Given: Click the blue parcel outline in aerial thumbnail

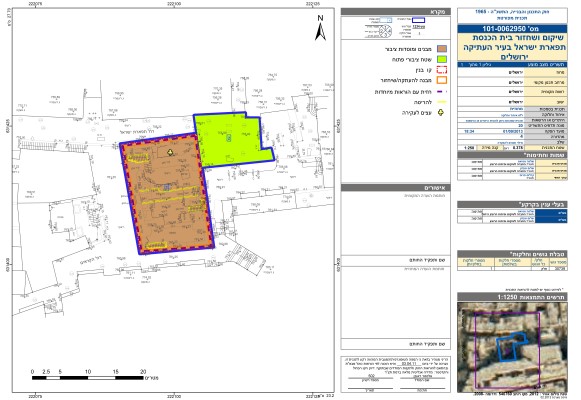Looking at the screenshot, I should tap(511, 347).
